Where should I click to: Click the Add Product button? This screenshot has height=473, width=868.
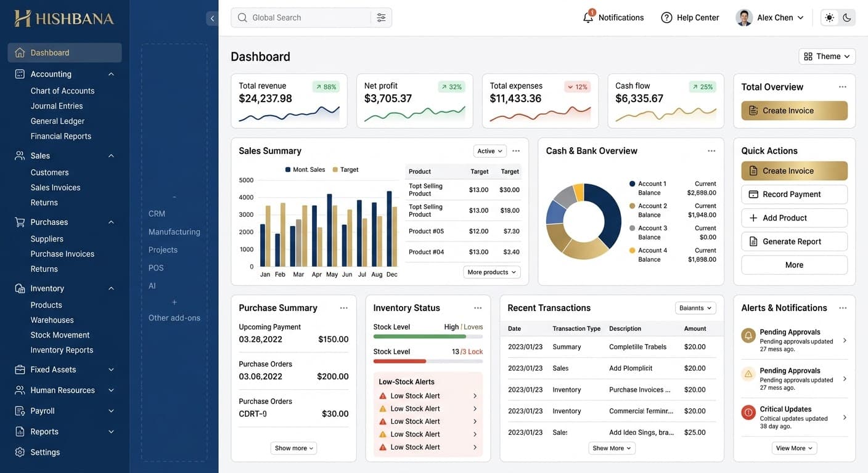point(794,218)
